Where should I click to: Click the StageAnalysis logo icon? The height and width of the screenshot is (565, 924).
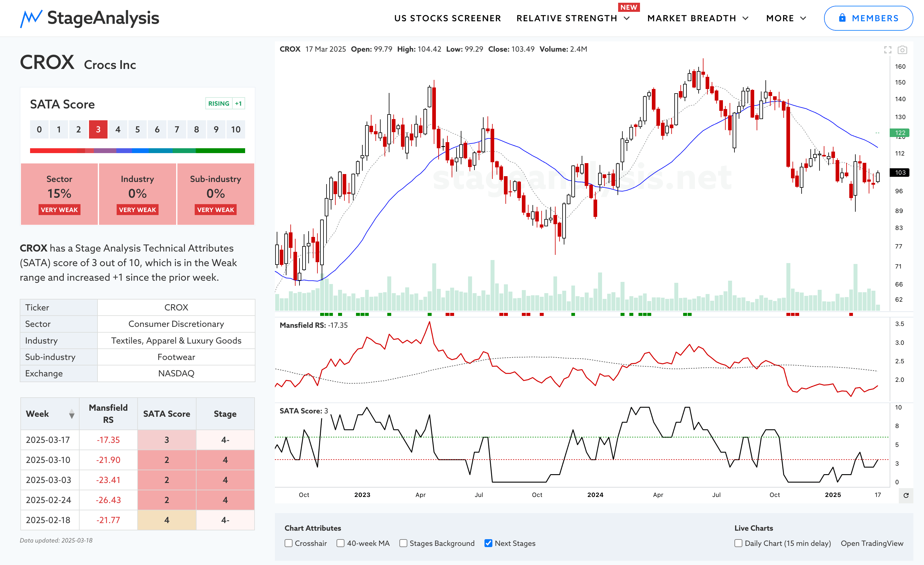tap(31, 18)
